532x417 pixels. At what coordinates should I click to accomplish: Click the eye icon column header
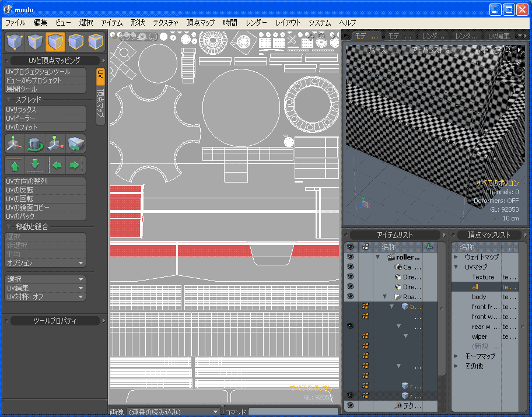[350, 247]
